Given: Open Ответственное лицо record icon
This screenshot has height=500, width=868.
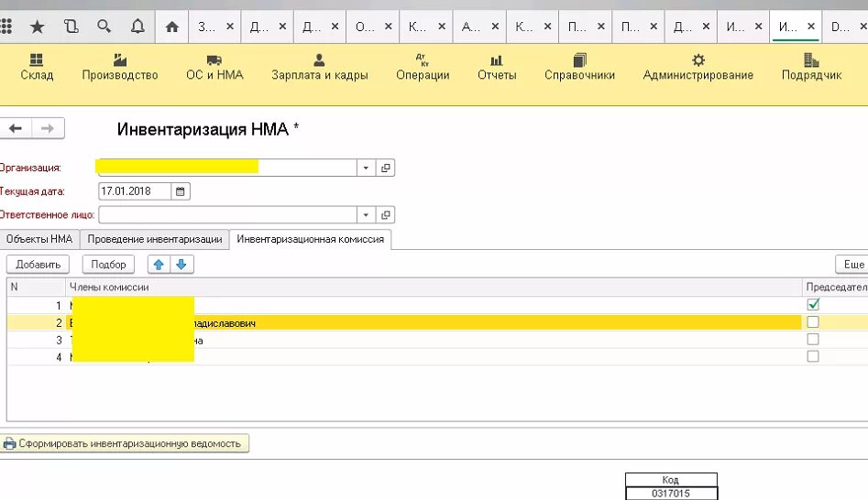Looking at the screenshot, I should point(385,214).
